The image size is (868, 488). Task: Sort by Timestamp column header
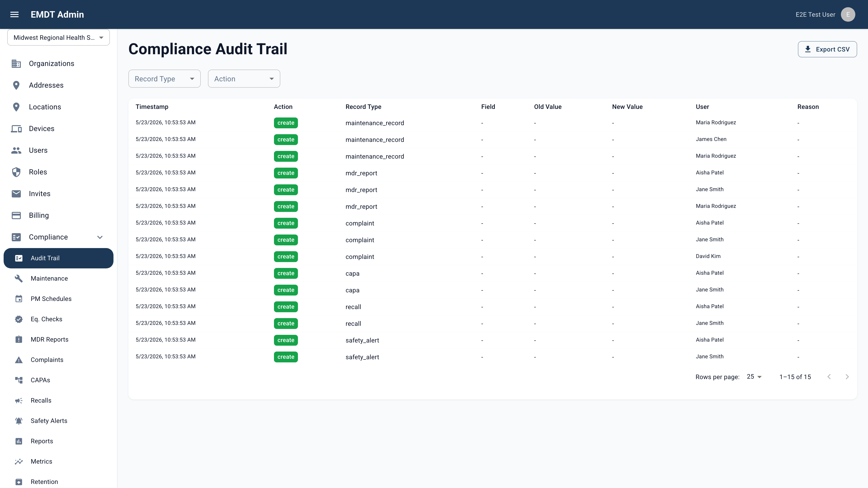click(x=152, y=107)
